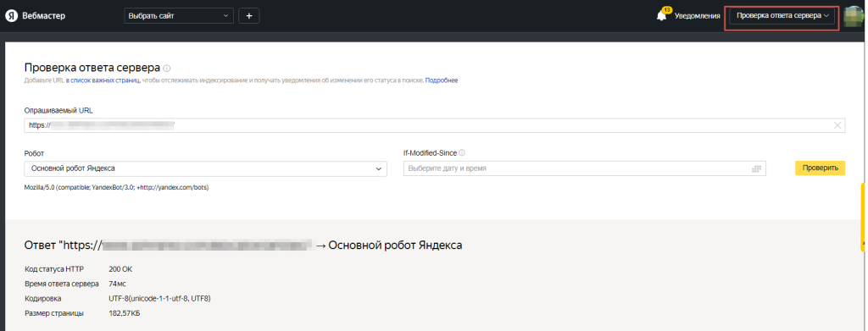
Task: Click the Время ответа сервера label
Action: 61,284
